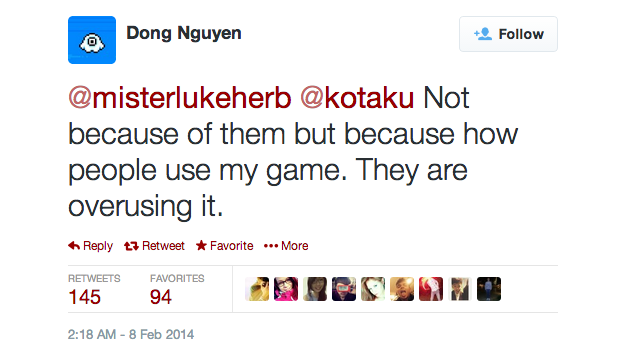The width and height of the screenshot is (640, 360).
Task: Open the Dong Nguyen profile name
Action: [x=184, y=33]
